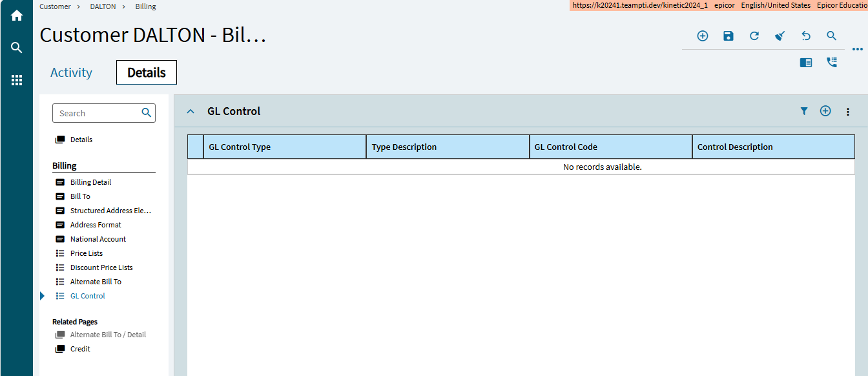Open Structured Address Elements page
Viewport: 868px width, 376px height.
(110, 211)
